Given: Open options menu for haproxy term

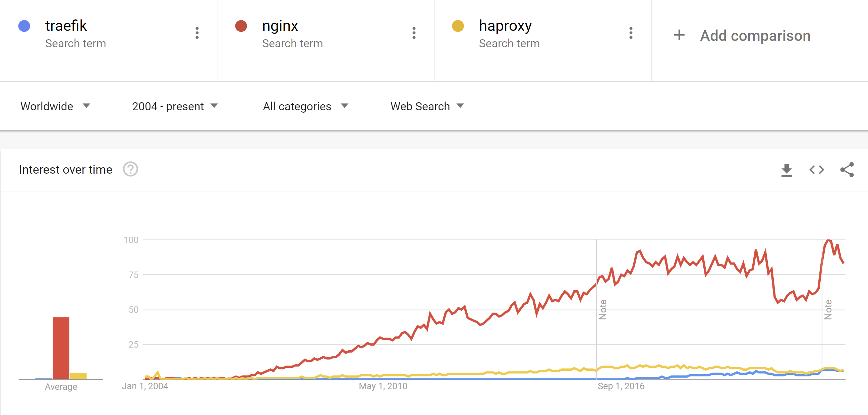Looking at the screenshot, I should (x=630, y=33).
